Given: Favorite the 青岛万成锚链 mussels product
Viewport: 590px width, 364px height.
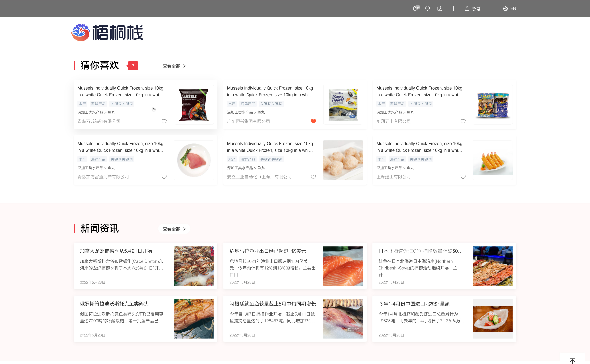Looking at the screenshot, I should (164, 121).
